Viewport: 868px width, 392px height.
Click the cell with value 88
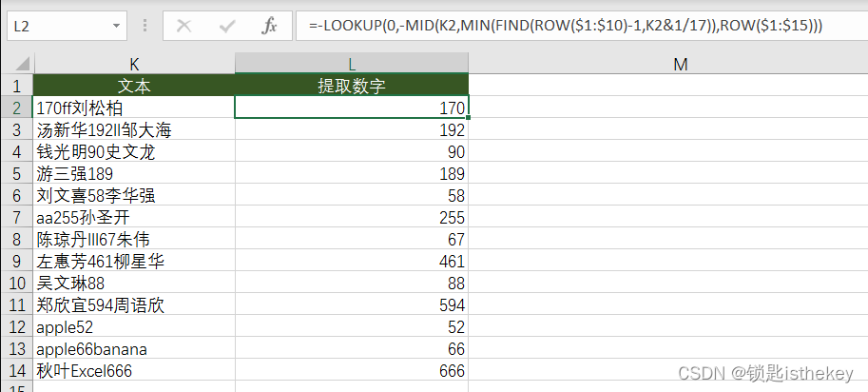(352, 283)
